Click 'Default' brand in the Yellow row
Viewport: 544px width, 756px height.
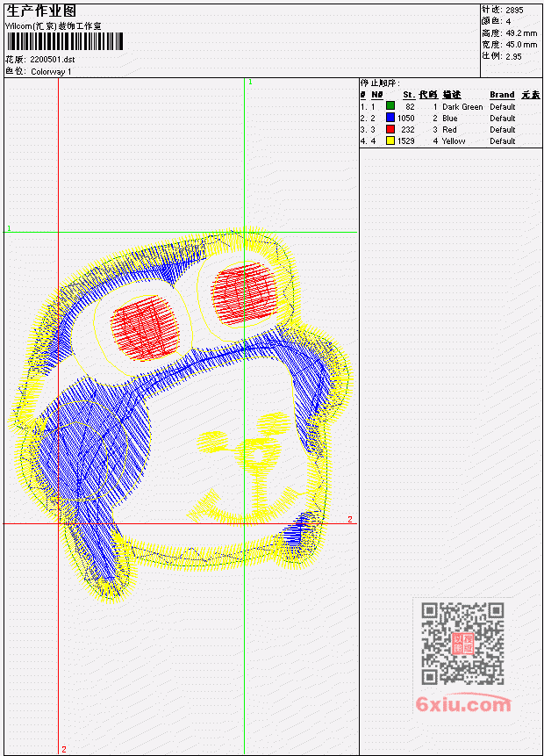(503, 141)
